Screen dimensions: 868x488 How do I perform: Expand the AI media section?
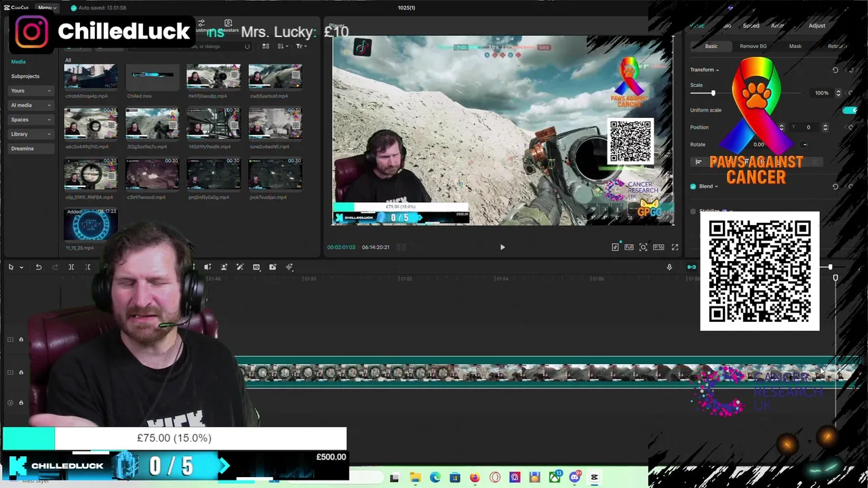[31, 105]
